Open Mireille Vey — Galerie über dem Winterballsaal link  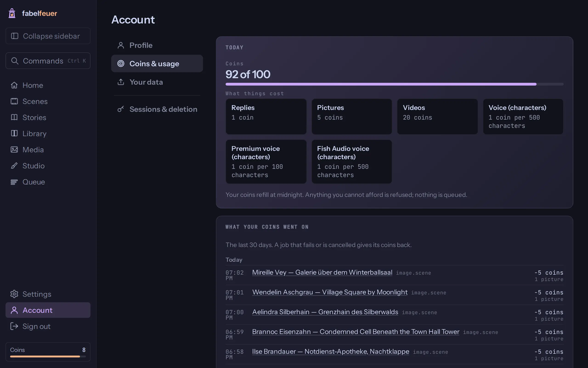click(322, 272)
